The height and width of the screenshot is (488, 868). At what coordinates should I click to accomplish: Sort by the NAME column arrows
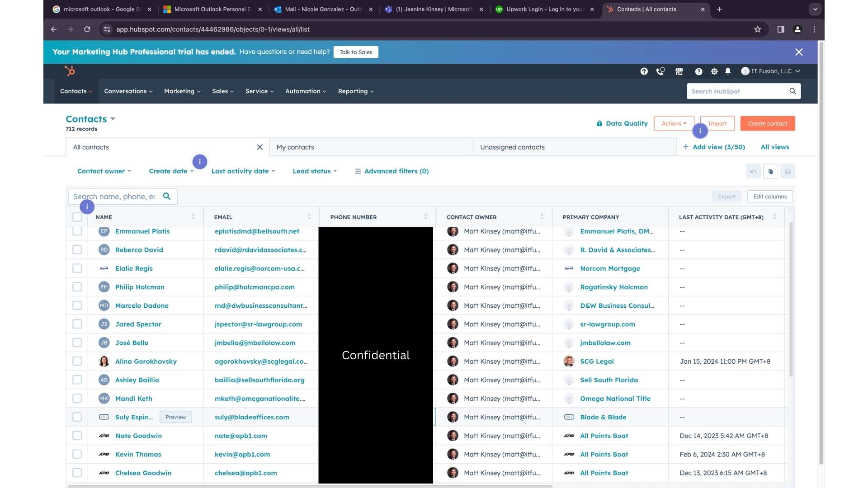tap(193, 217)
